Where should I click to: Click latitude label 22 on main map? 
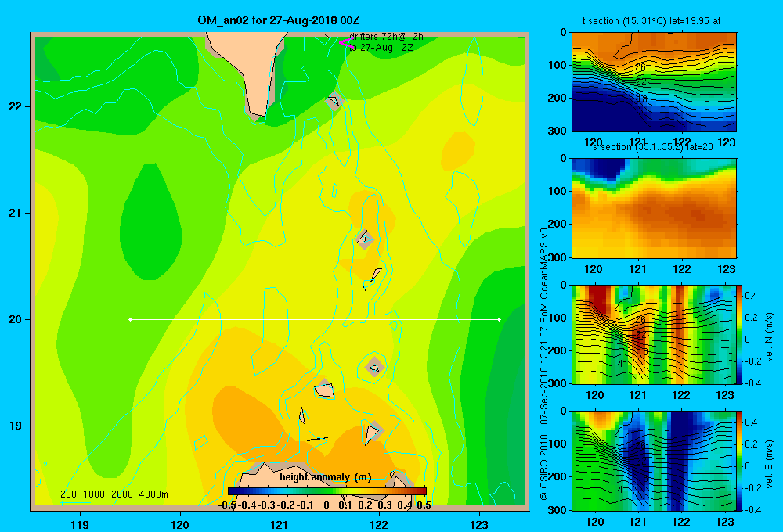(16, 106)
